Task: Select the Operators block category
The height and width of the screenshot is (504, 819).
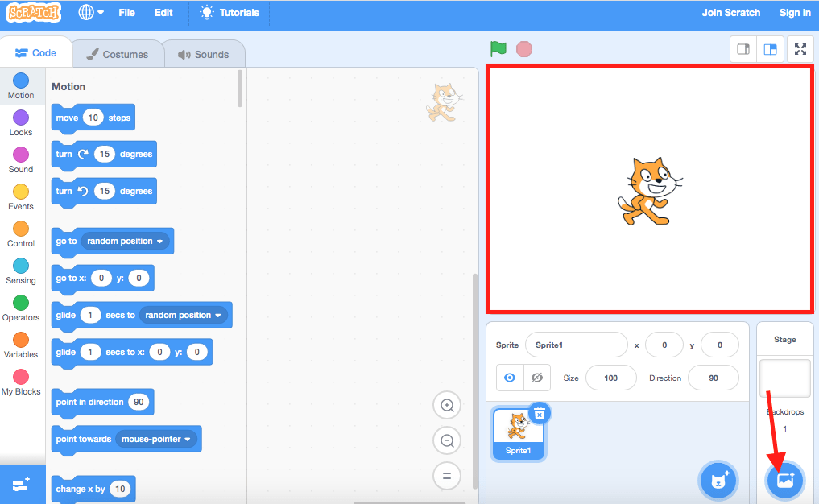Action: tap(21, 308)
